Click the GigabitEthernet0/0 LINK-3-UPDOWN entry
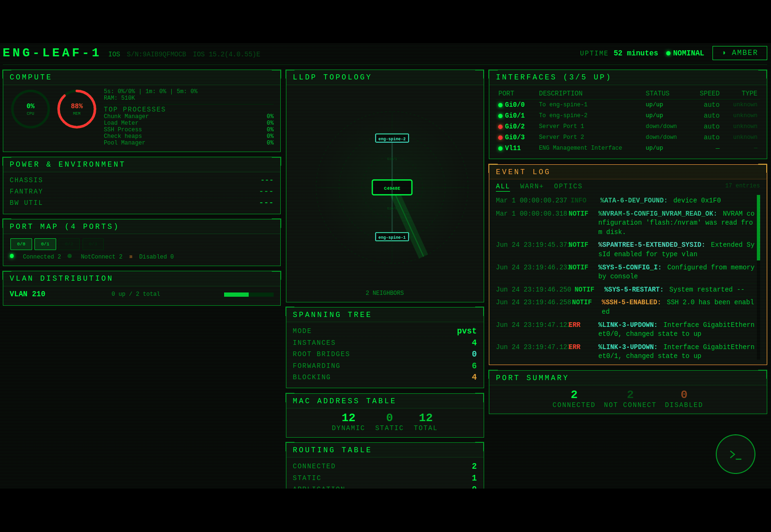The image size is (771, 532). tap(625, 329)
